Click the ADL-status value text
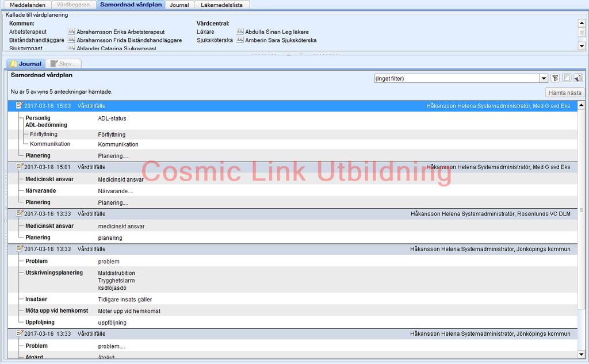This screenshot has height=364, width=589. coord(112,118)
